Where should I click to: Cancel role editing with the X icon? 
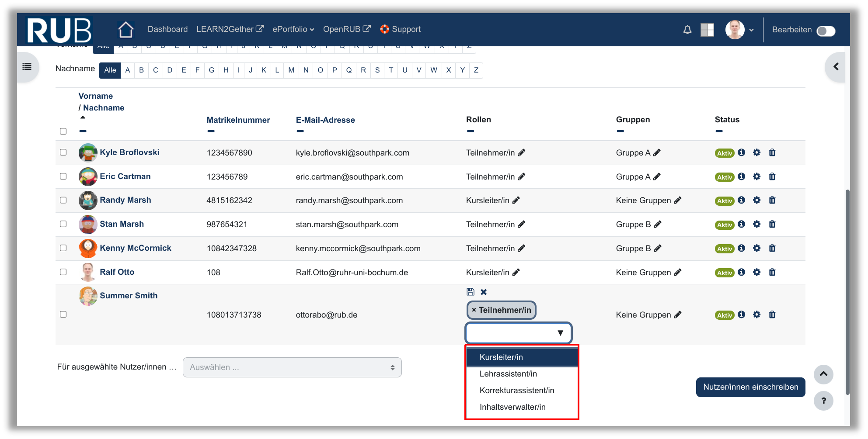pyautogui.click(x=484, y=292)
